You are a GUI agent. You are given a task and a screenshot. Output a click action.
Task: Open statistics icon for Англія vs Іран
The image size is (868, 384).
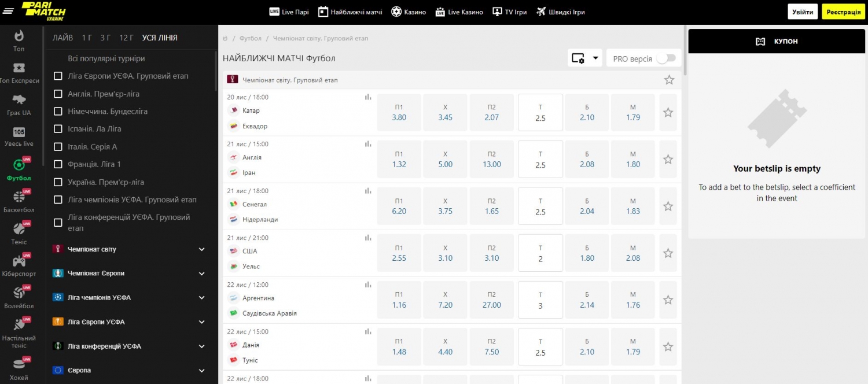[x=368, y=144]
